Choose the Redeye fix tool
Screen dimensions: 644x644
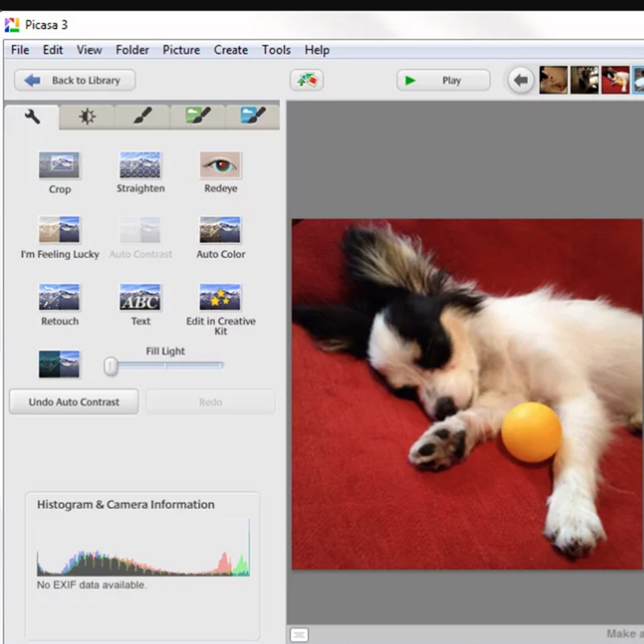click(221, 165)
